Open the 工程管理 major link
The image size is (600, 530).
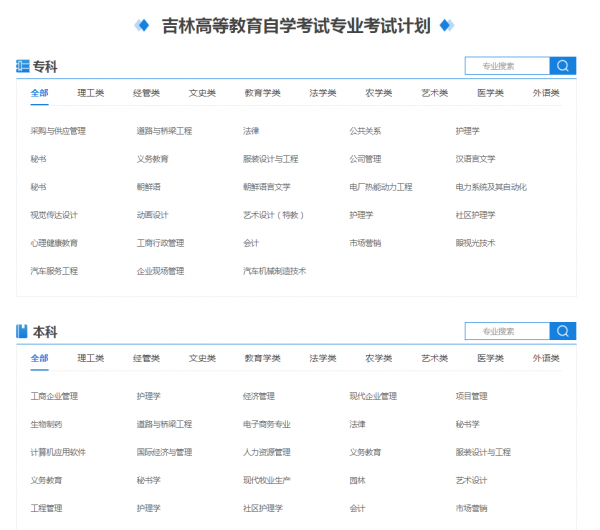[46, 508]
